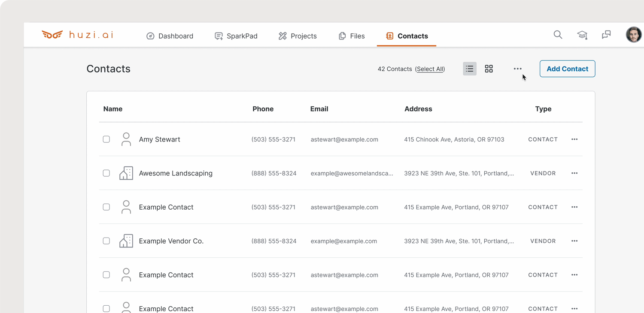Open the Contacts page more options menu

pyautogui.click(x=518, y=69)
